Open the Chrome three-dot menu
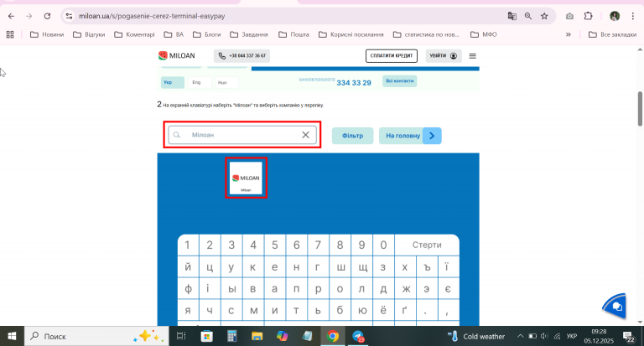 (632, 16)
